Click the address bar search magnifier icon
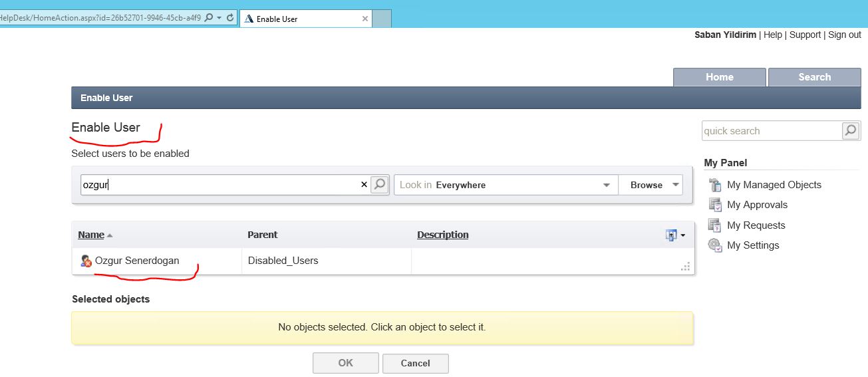 tap(209, 18)
